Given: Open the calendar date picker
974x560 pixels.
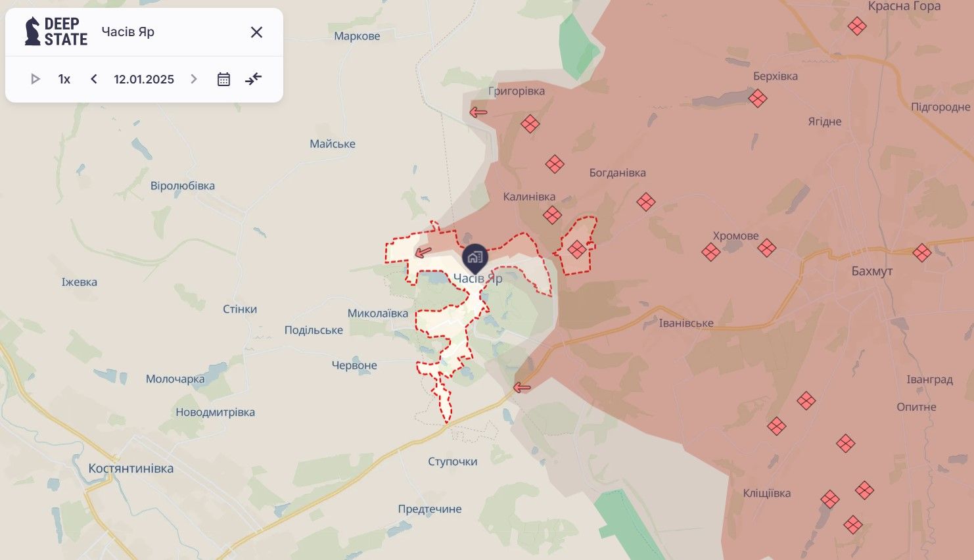Looking at the screenshot, I should 223,80.
